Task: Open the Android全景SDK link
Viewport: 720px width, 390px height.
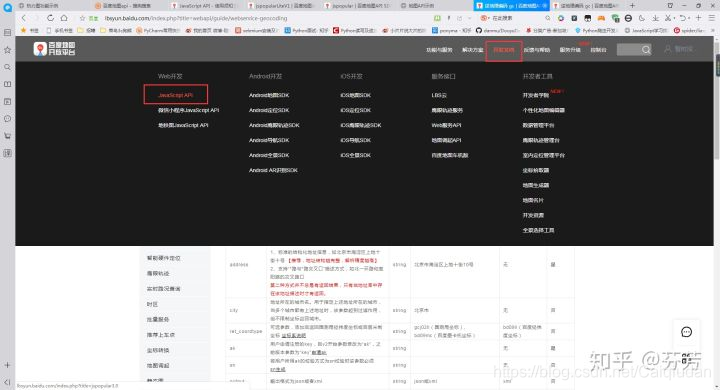Action: 269,155
